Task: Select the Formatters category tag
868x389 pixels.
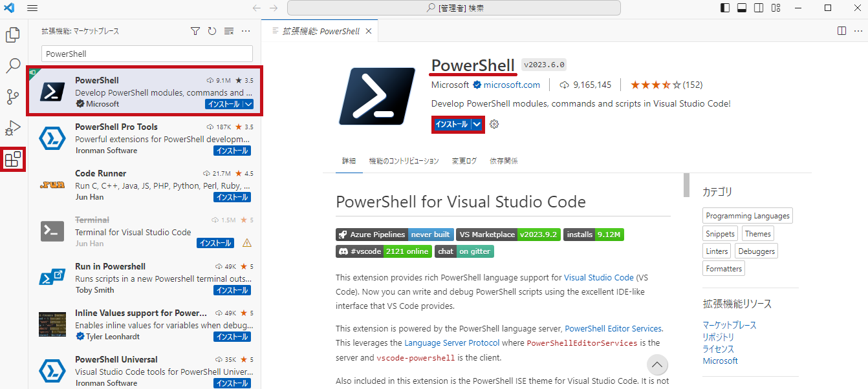Action: pyautogui.click(x=724, y=268)
